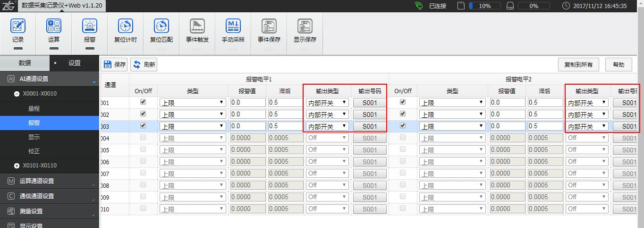Open the 运算 (Calculation) toolbar icon

pyautogui.click(x=54, y=26)
